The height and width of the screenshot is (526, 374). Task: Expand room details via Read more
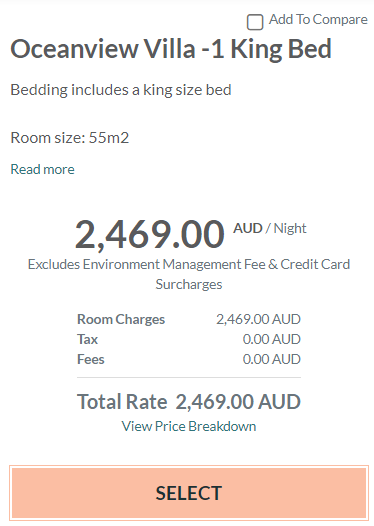(x=43, y=169)
